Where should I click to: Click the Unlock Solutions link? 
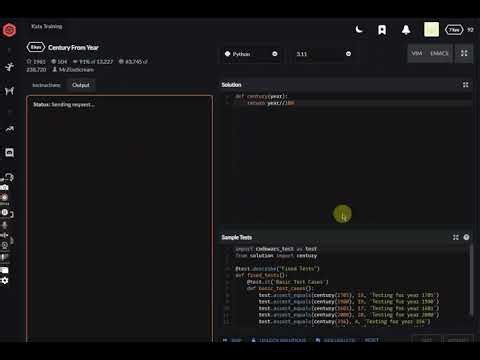click(279, 340)
